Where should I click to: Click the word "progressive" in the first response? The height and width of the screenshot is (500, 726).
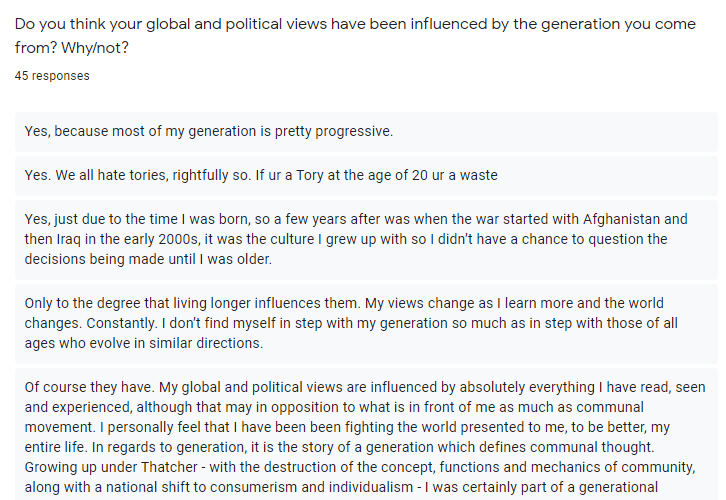pos(349,131)
